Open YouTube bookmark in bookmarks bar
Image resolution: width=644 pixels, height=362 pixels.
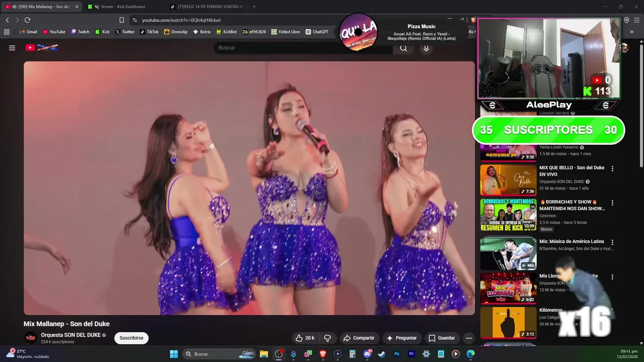pos(54,32)
